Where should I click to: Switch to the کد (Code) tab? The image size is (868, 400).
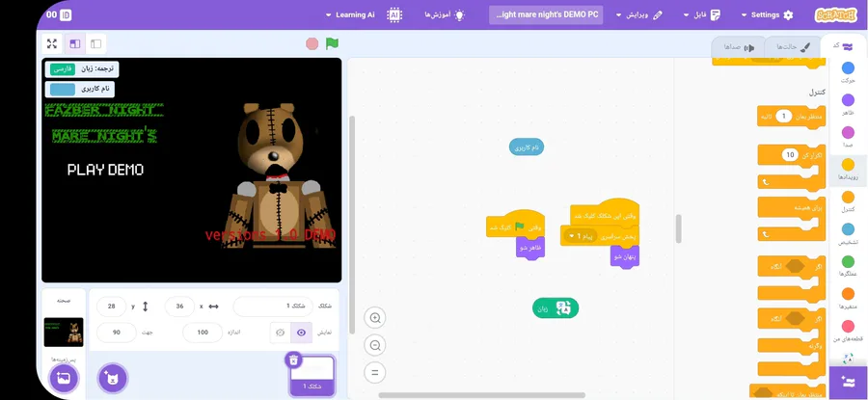[x=842, y=46]
